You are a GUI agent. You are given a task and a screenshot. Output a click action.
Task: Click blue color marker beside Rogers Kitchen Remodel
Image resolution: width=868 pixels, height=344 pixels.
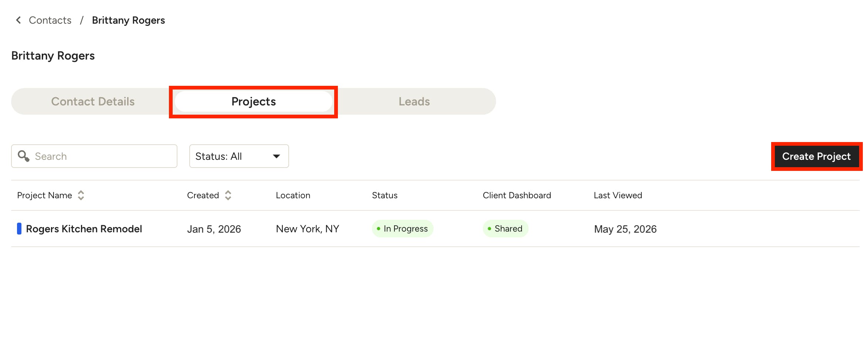pos(19,229)
